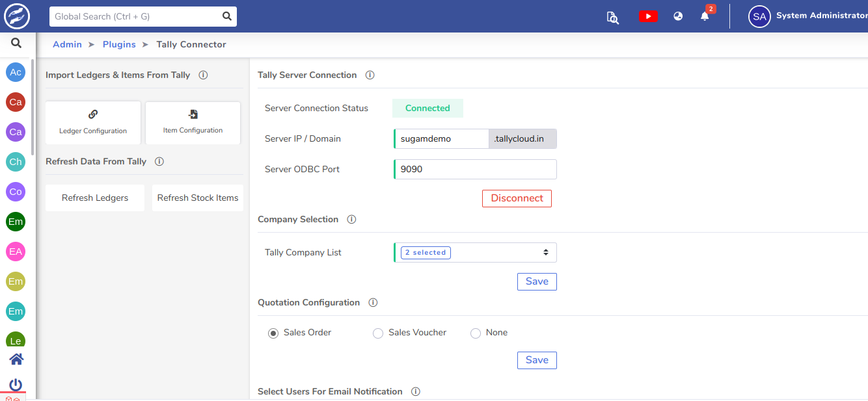Screen dimensions: 868x401
Task: Click the notification bell icon
Action: tap(705, 16)
